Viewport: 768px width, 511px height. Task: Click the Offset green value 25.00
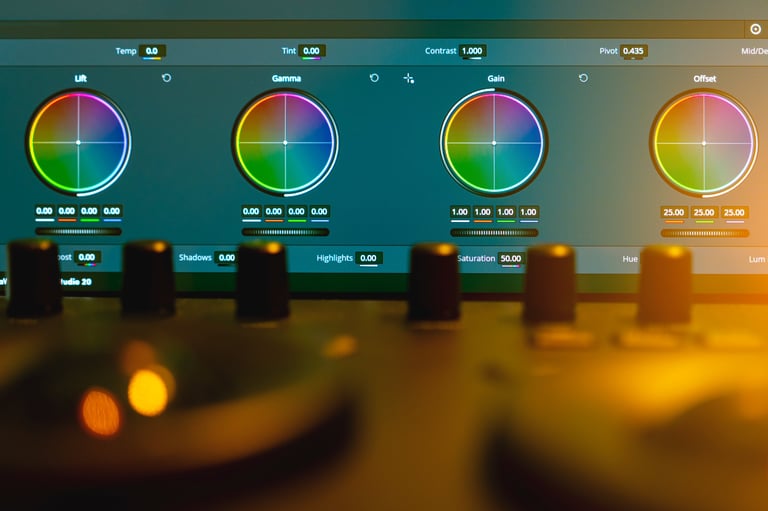coord(704,213)
